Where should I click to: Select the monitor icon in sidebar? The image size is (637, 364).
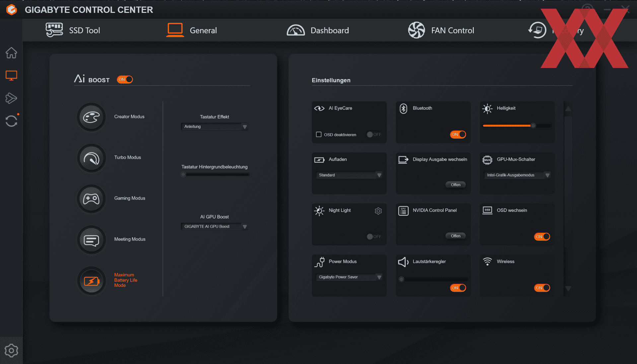[11, 76]
